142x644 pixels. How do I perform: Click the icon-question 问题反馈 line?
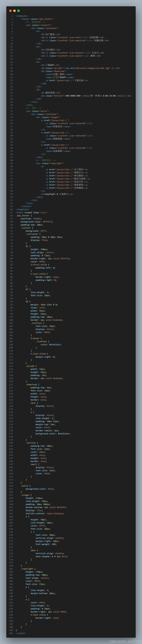point(75,40)
